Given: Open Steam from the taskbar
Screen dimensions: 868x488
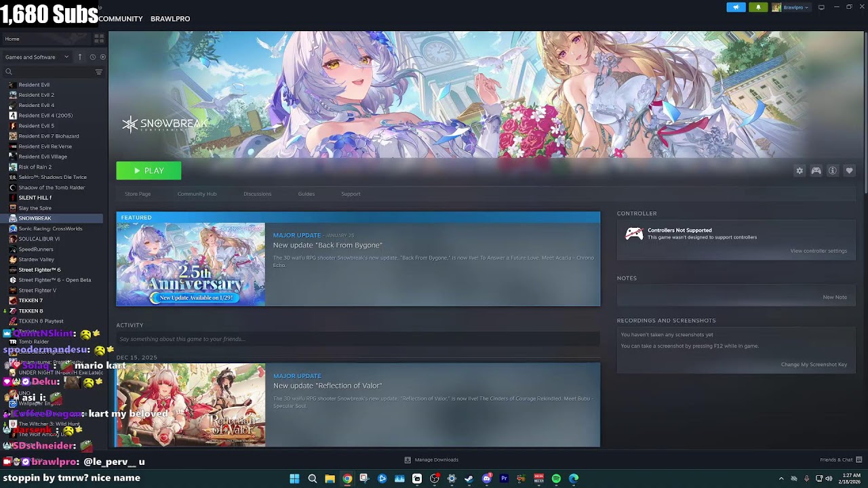Looking at the screenshot, I should (469, 479).
